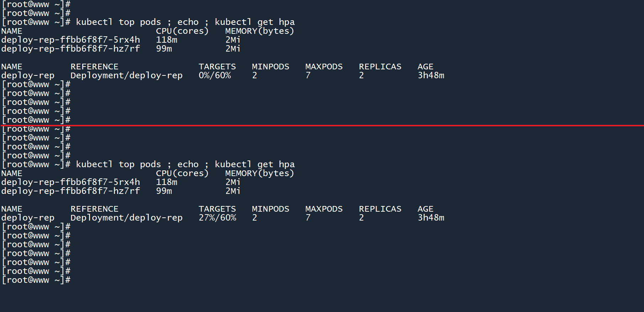Click MINPODS column header in lower hpa table
The image size is (644, 312).
tap(270, 209)
